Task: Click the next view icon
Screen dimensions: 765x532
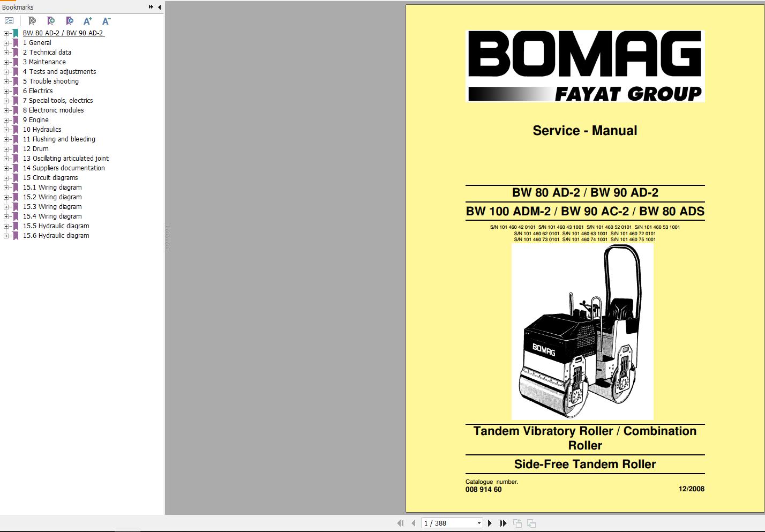Action: pos(531,523)
